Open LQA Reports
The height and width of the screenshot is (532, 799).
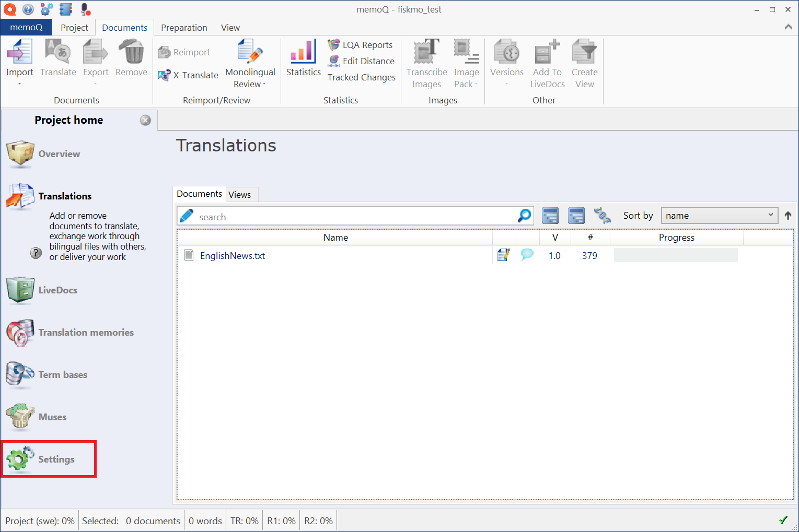tap(360, 45)
